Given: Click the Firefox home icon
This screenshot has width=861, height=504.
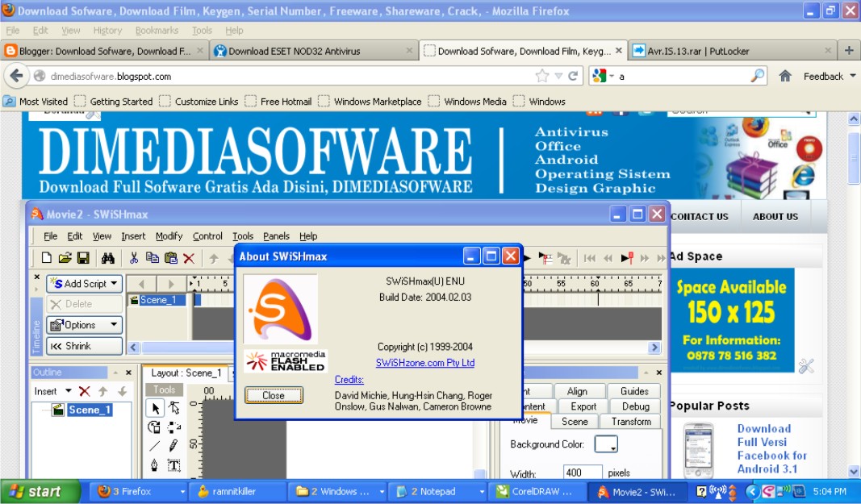Looking at the screenshot, I should point(785,76).
